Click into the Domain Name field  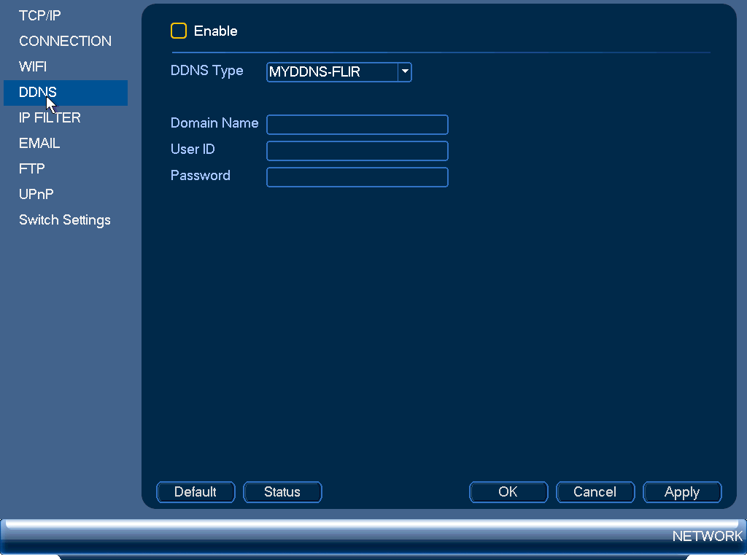[x=357, y=125]
